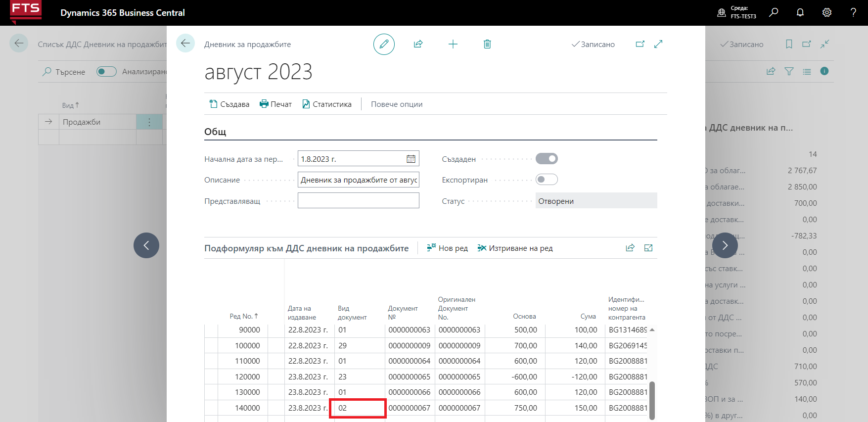Expand the card to full width
Screen dimensions: 868x422
658,44
